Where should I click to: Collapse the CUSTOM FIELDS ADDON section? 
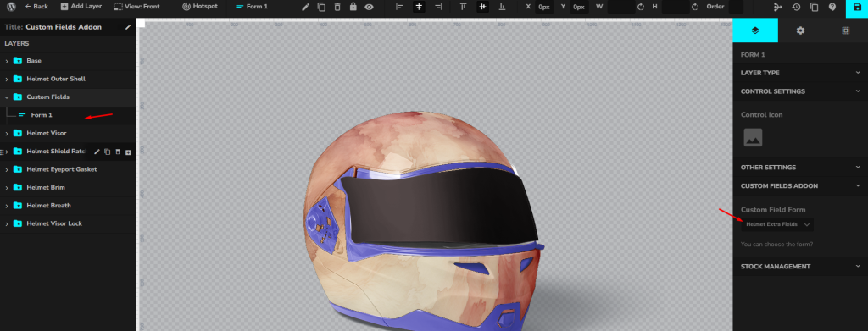800,185
